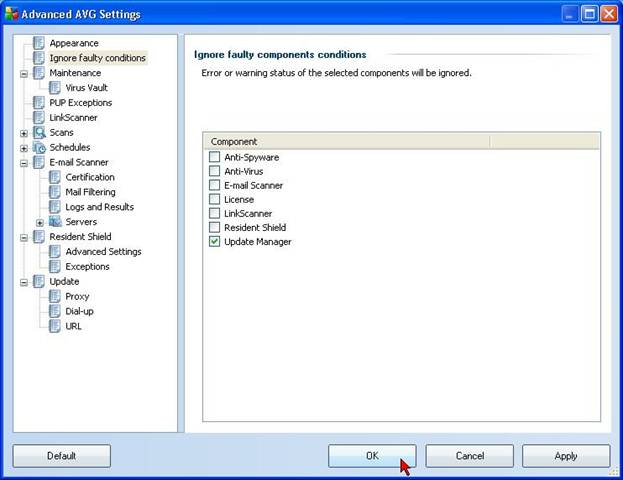Enable the Anti-Spyware checkbox
This screenshot has width=623, height=480.
pos(215,157)
